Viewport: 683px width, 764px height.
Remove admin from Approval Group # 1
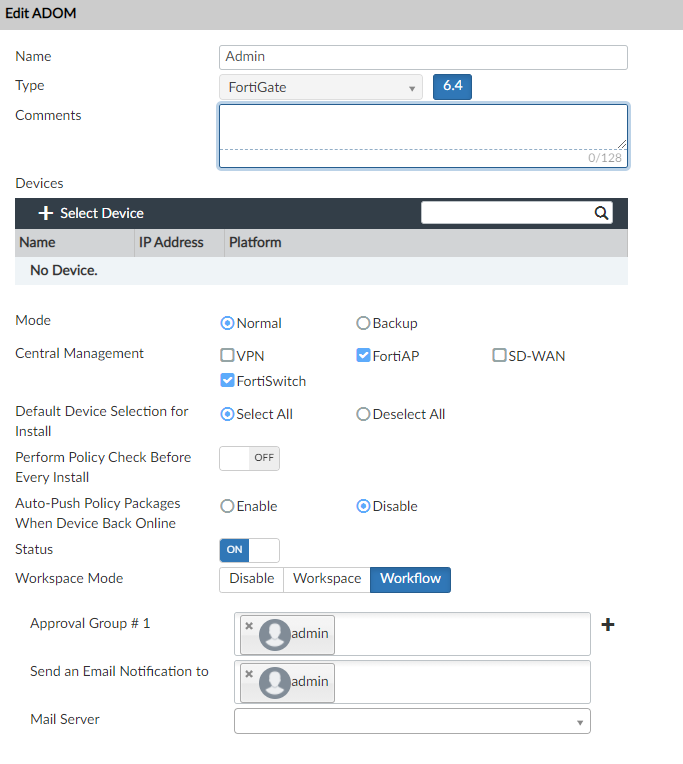coord(249,626)
